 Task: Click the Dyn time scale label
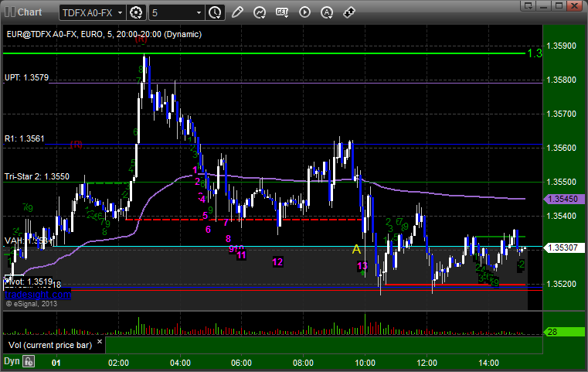pyautogui.click(x=12, y=361)
